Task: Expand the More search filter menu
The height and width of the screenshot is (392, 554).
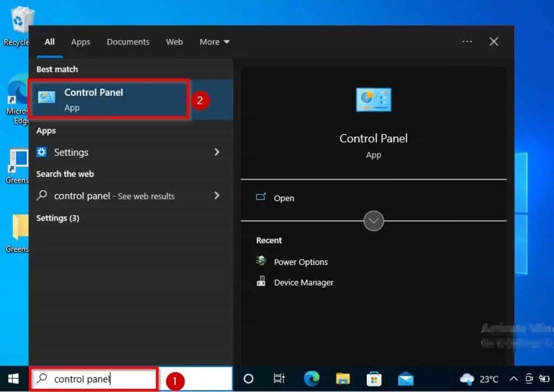Action: 214,42
